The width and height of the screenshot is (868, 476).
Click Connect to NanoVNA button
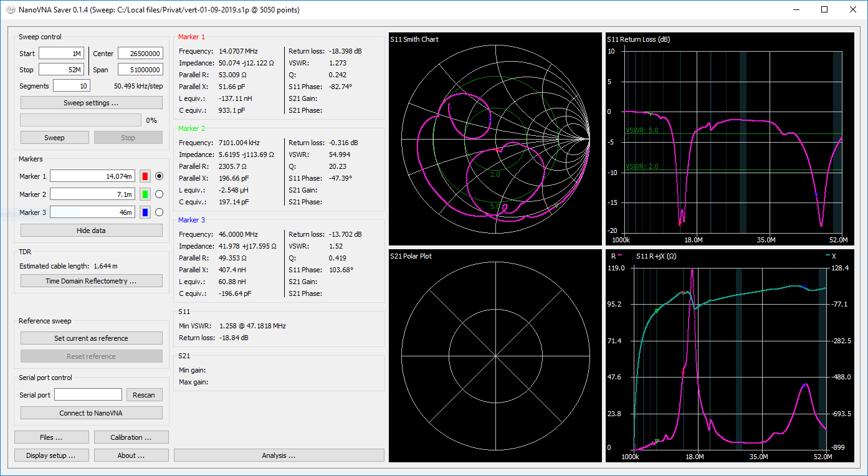pos(91,413)
